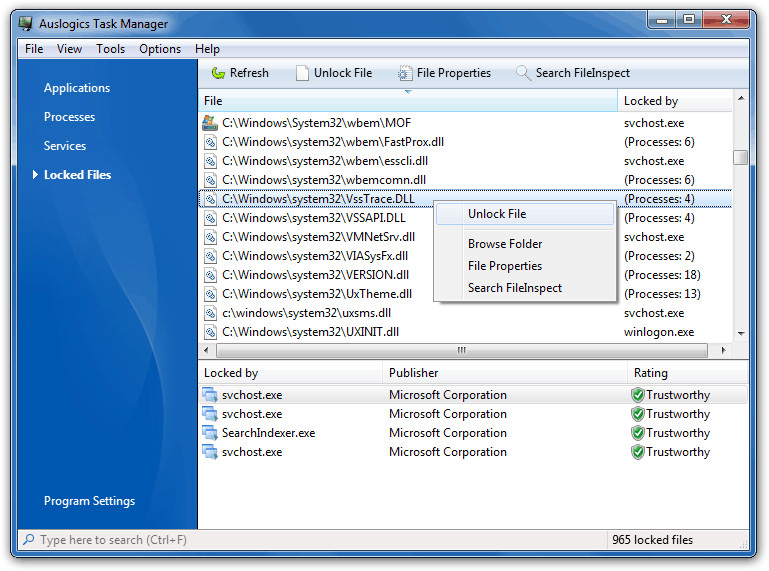This screenshot has height=571, width=769.
Task: Choose File Properties in context menu
Action: click(x=525, y=266)
